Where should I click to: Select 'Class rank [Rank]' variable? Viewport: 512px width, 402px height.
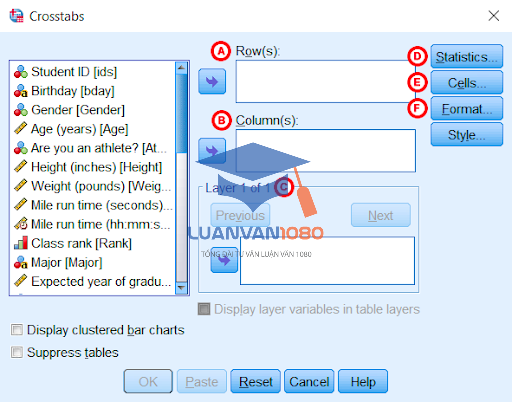[x=92, y=243]
